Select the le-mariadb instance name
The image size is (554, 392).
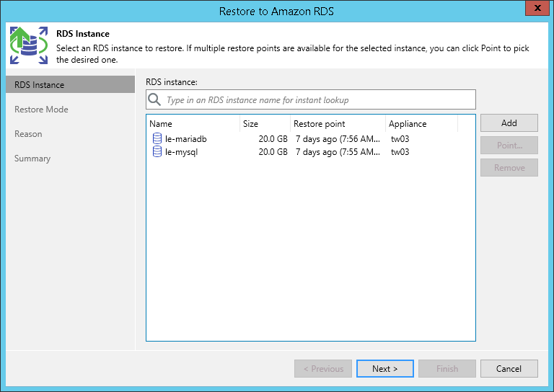pos(186,139)
